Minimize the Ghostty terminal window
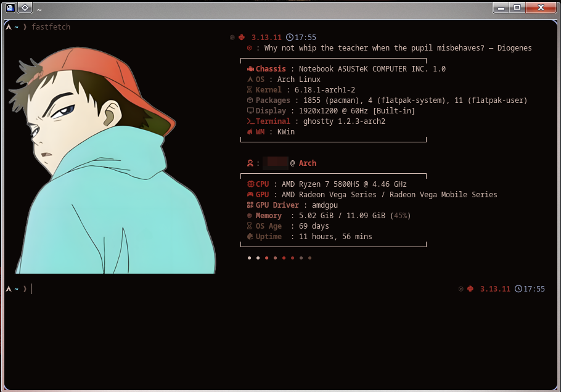The image size is (561, 392). point(501,7)
